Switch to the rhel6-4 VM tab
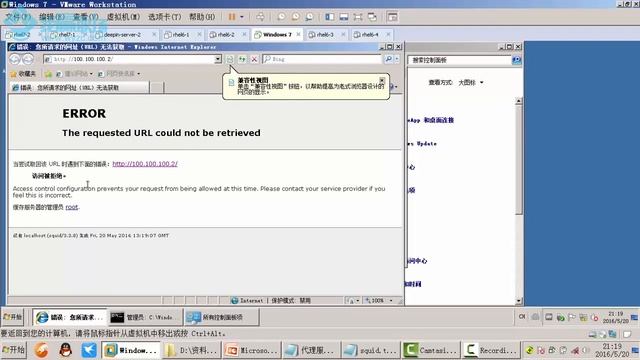This screenshot has width=640, height=360. coord(369,35)
